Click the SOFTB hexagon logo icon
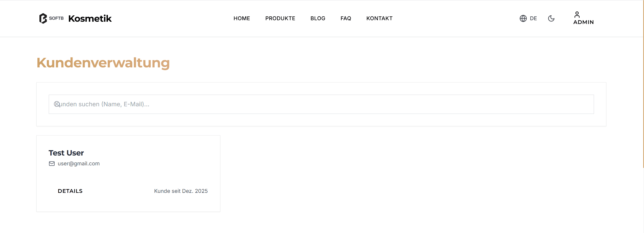 click(43, 18)
